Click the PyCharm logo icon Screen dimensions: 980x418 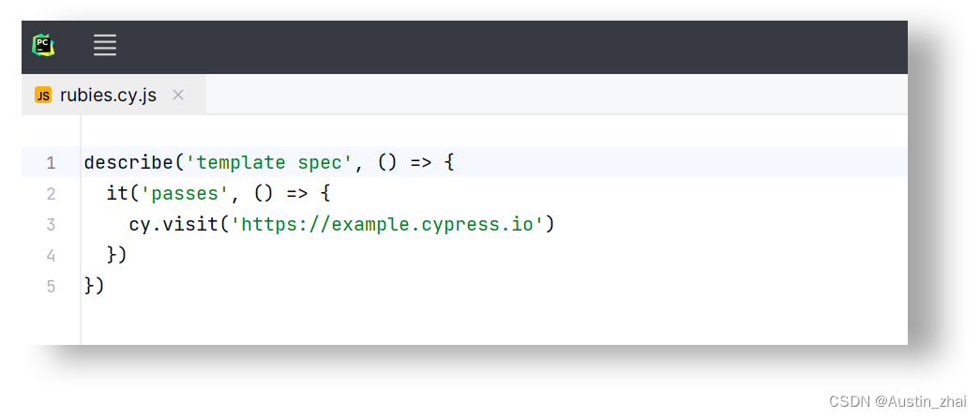(43, 45)
